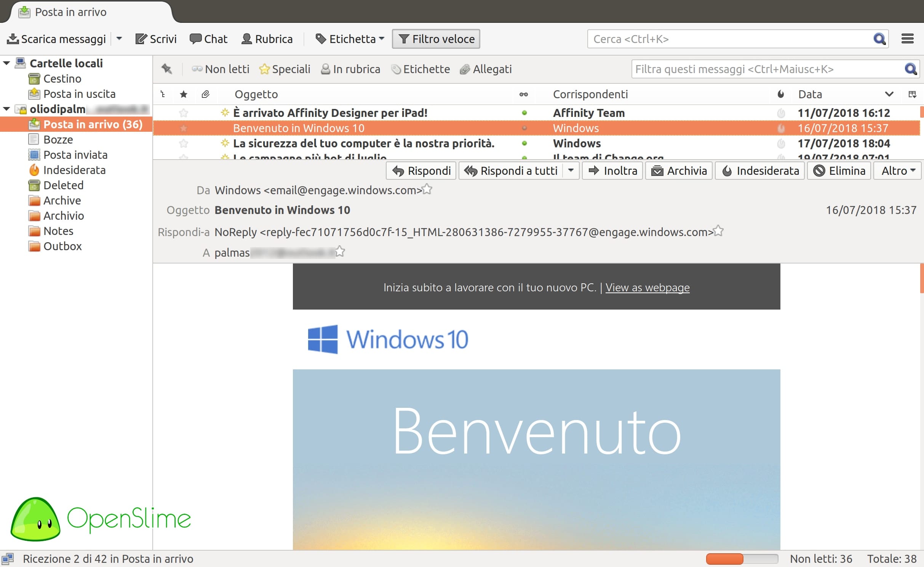Viewport: 924px width, 567px height.
Task: Sort by the read-status glasses column
Action: 524,94
